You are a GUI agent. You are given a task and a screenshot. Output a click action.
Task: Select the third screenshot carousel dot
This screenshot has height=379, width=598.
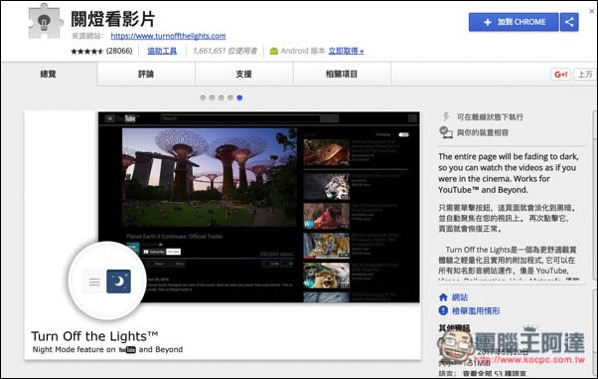[x=221, y=98]
